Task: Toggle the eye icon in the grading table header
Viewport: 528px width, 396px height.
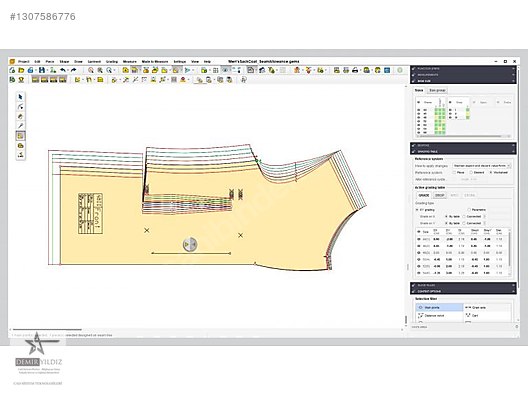Action: (x=419, y=232)
